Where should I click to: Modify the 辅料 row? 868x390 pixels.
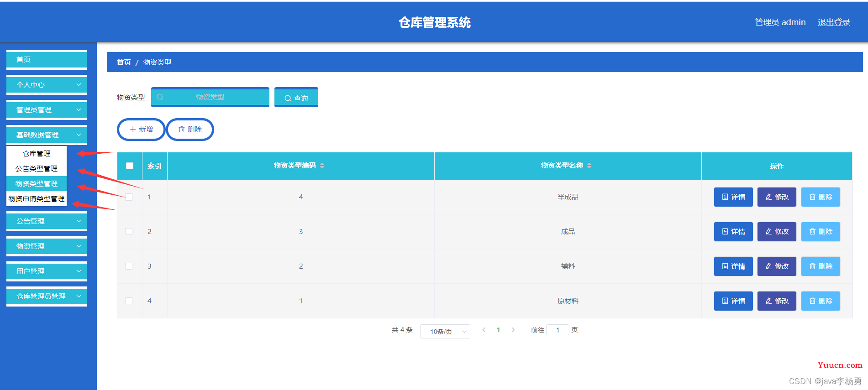(777, 266)
